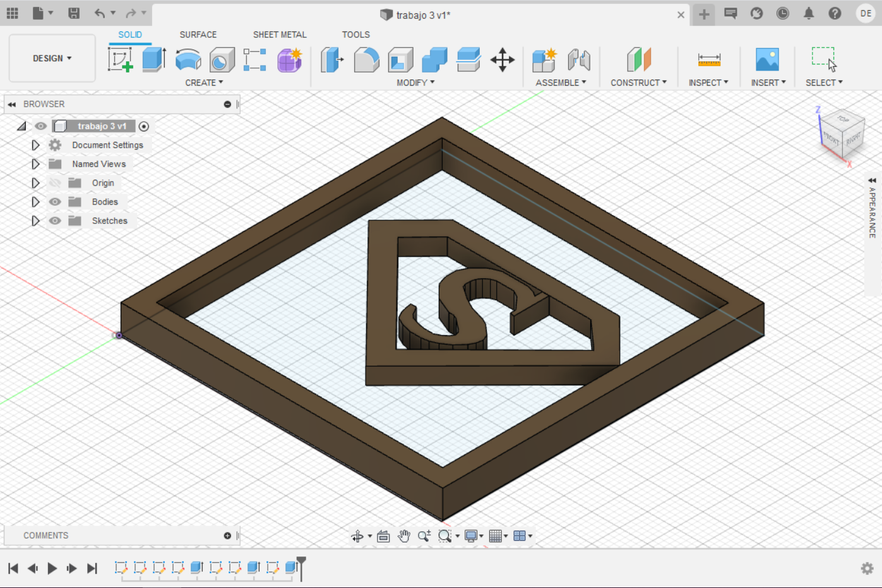Switch to the TOOLS tab
This screenshot has height=588, width=882.
coord(356,35)
